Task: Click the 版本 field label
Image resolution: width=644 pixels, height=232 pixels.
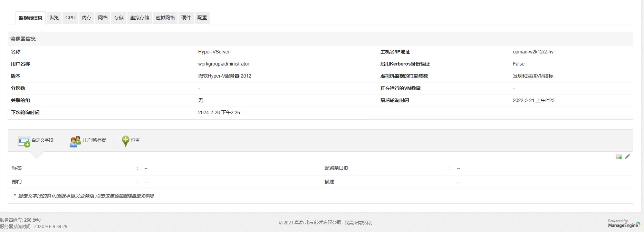Action: pos(16,76)
